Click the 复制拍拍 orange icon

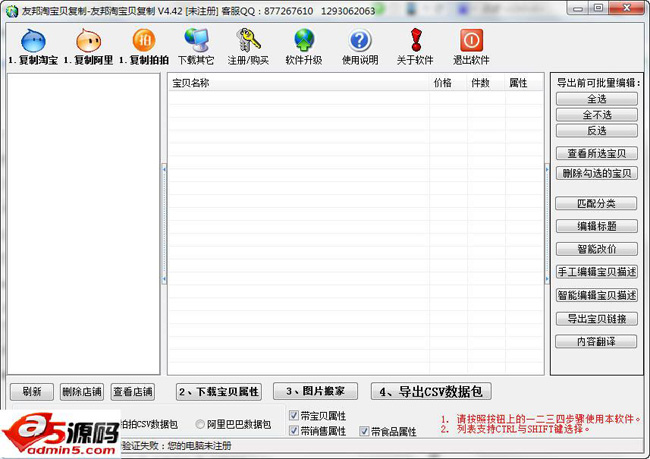[144, 40]
